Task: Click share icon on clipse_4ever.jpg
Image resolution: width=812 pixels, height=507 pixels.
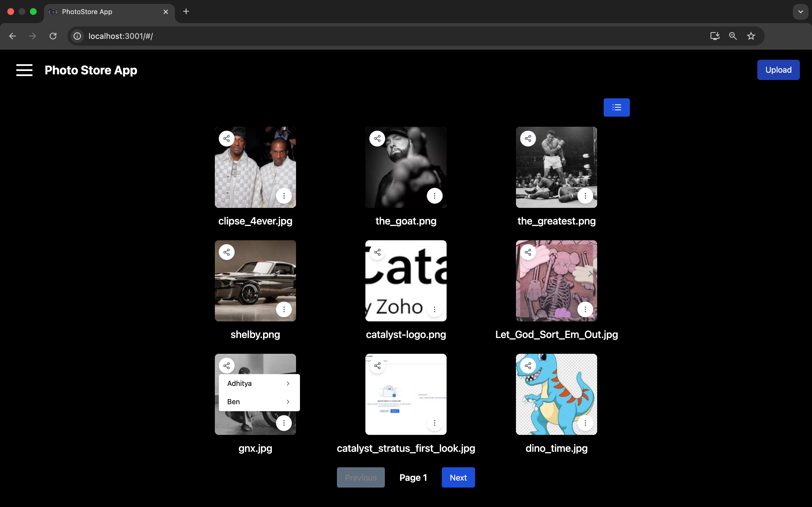Action: click(x=227, y=139)
